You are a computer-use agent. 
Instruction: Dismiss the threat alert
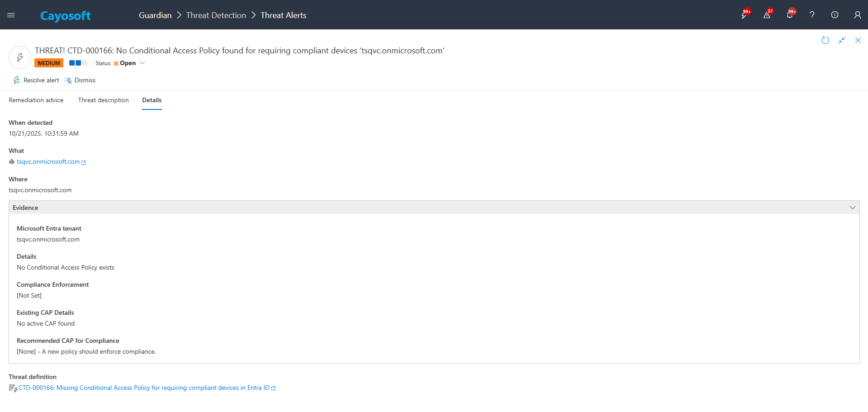point(80,80)
